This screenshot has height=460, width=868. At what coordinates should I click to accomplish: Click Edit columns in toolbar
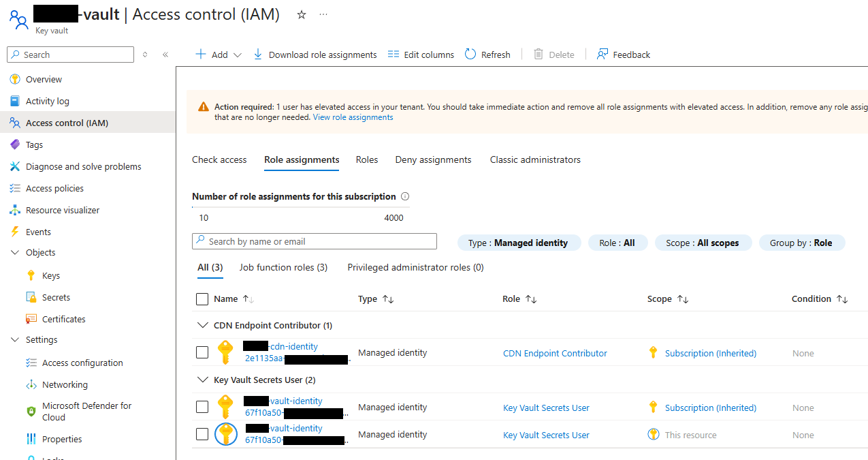point(421,55)
